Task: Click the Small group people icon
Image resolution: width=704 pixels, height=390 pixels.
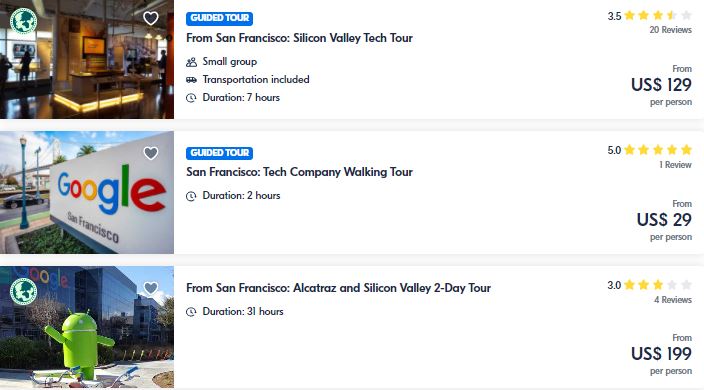Action: (191, 62)
